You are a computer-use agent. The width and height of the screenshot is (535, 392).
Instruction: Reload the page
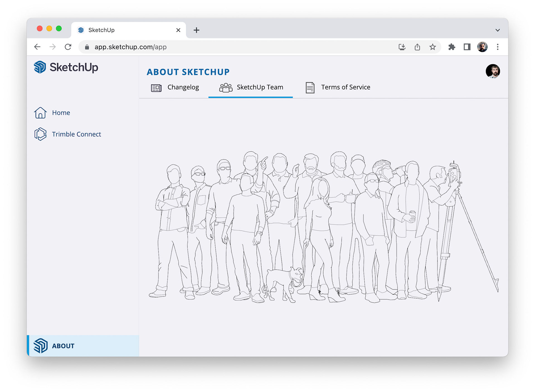[68, 47]
